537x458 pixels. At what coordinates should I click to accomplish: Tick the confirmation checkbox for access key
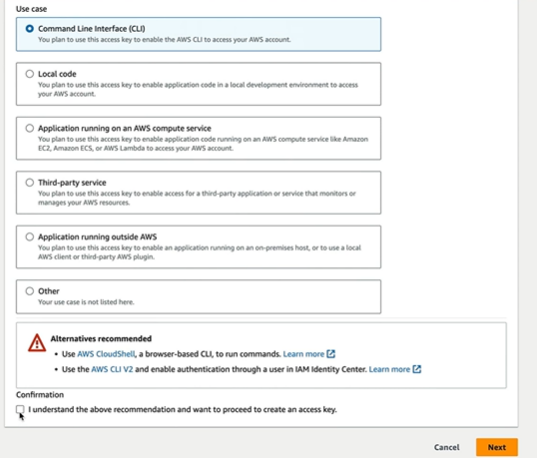tap(20, 409)
